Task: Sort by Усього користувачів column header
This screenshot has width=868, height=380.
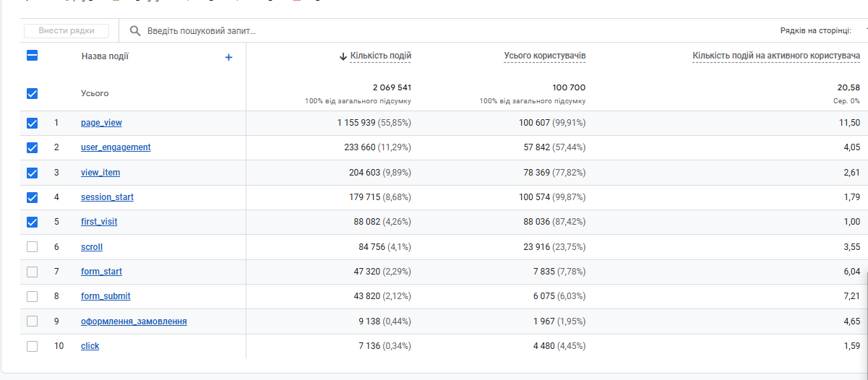Action: tap(544, 56)
